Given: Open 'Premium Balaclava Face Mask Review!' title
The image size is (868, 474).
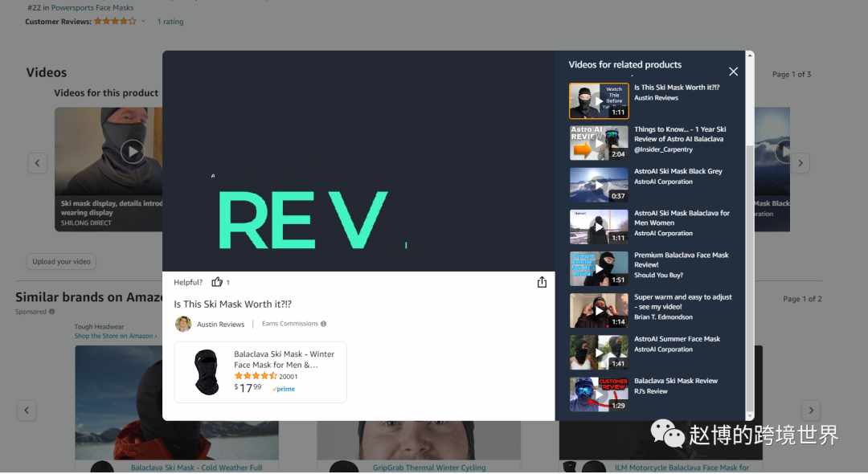Looking at the screenshot, I should coord(681,260).
